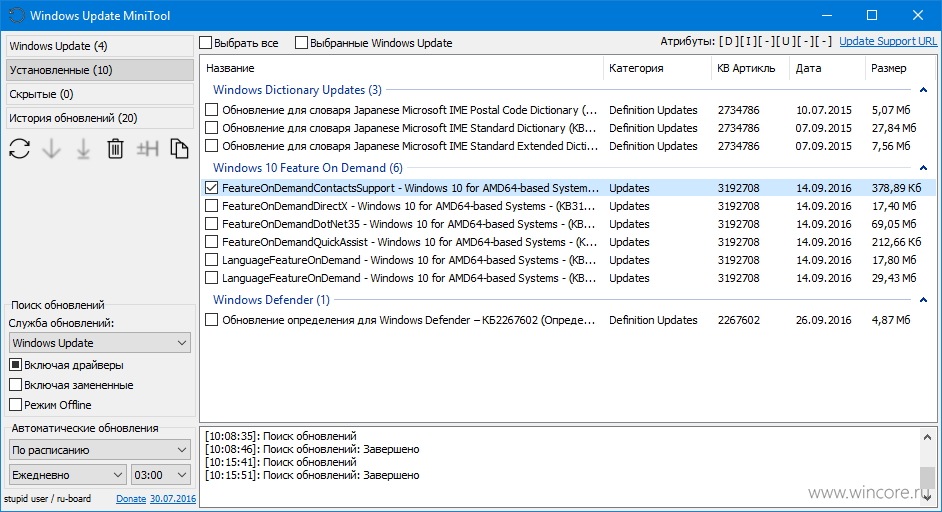
Task: Check FeatureOnDemandQuickAssist update checkbox
Action: tap(211, 242)
